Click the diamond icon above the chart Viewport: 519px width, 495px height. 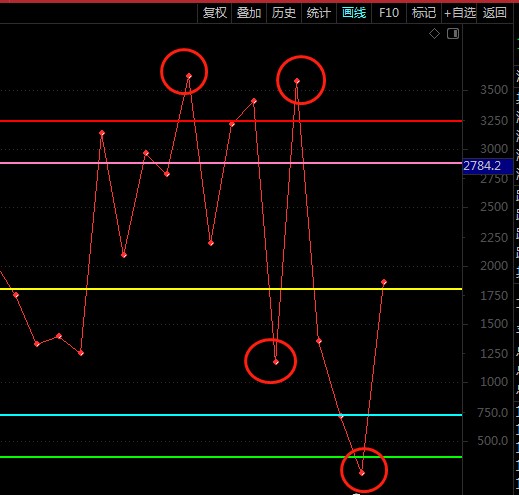[434, 34]
